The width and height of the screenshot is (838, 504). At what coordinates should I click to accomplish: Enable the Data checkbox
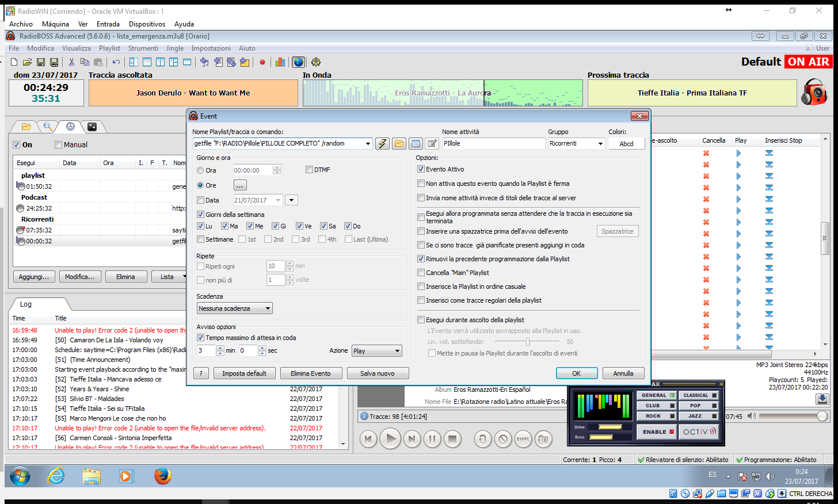[200, 200]
